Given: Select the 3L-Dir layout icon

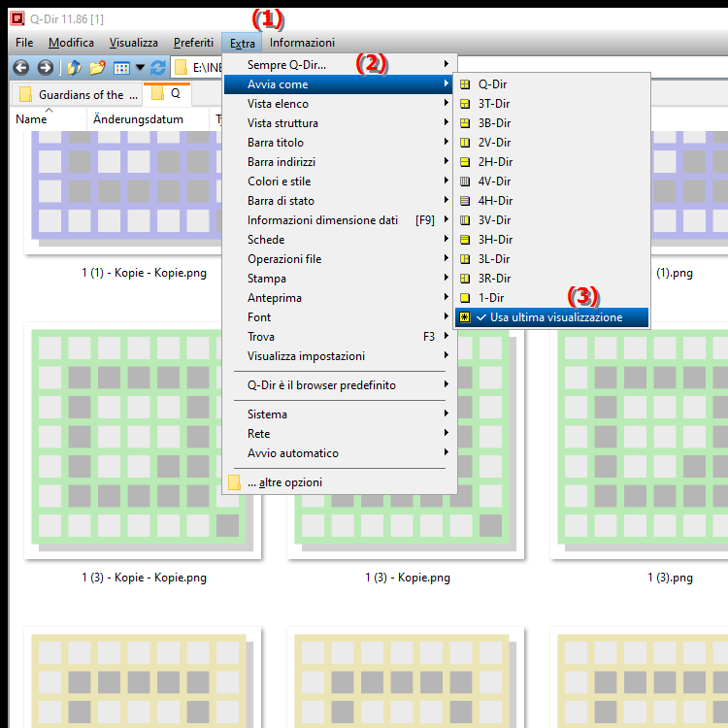Looking at the screenshot, I should click(465, 259).
